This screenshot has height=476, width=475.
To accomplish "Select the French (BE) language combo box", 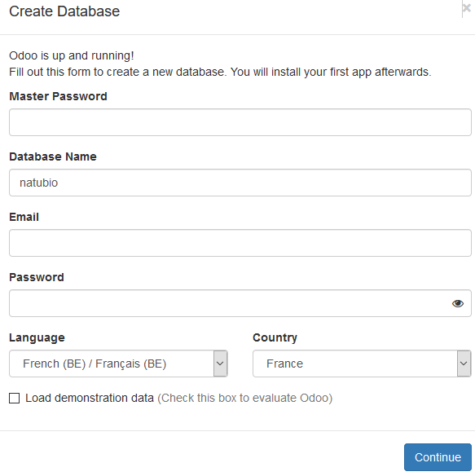I will (118, 364).
